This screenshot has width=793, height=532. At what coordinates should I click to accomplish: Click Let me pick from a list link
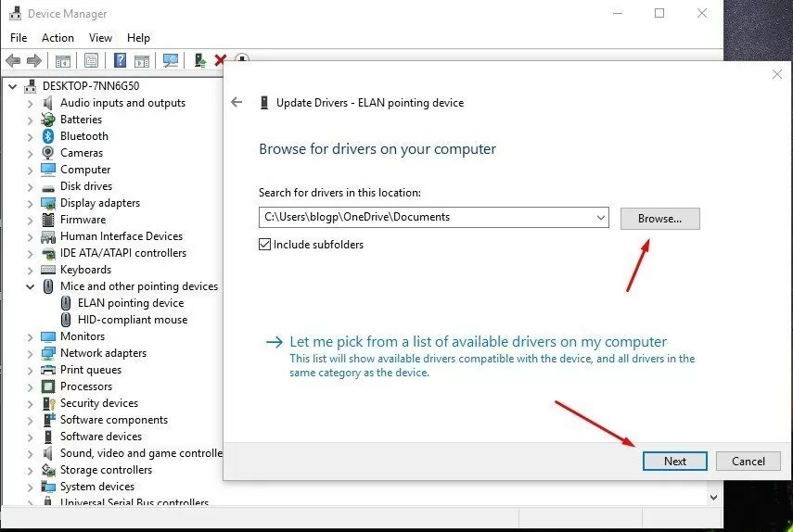pyautogui.click(x=478, y=342)
